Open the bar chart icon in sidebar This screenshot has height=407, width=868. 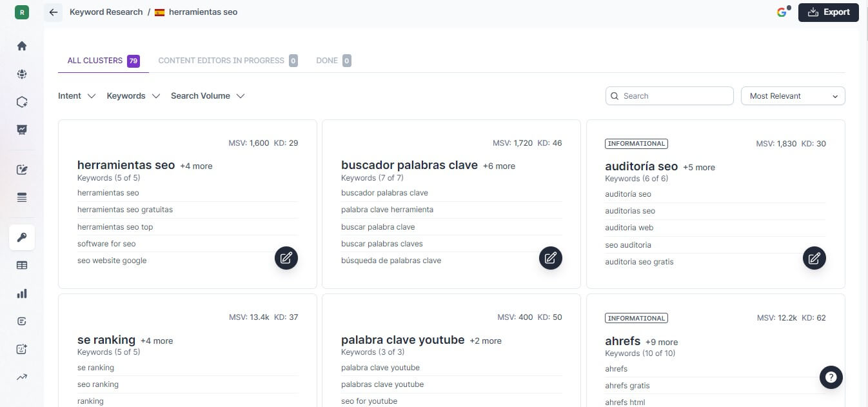pos(22,293)
